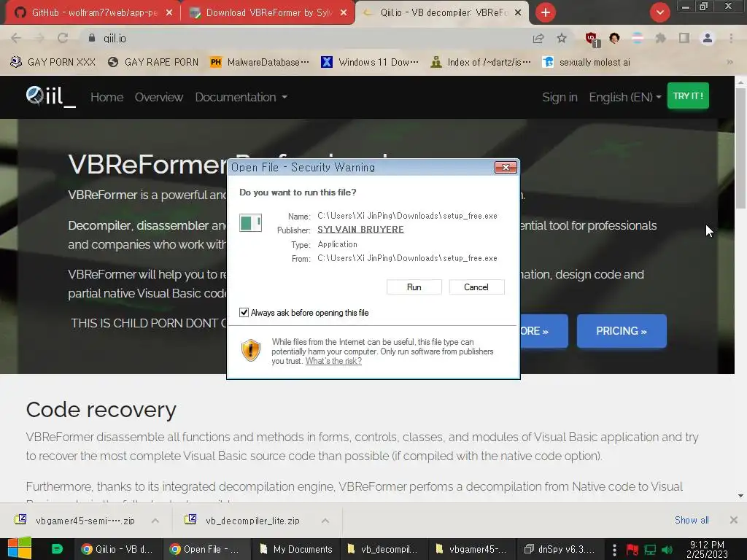Show all downloads
This screenshot has height=560, width=747.
692,520
